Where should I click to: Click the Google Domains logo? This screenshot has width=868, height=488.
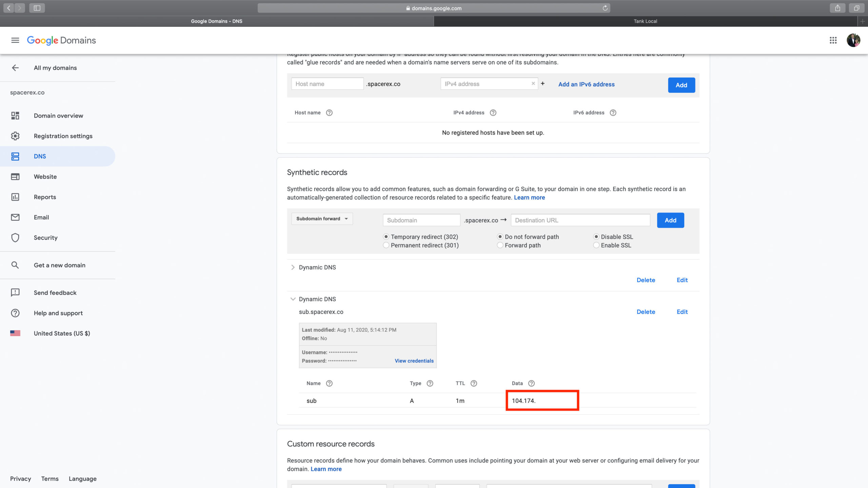click(x=61, y=40)
